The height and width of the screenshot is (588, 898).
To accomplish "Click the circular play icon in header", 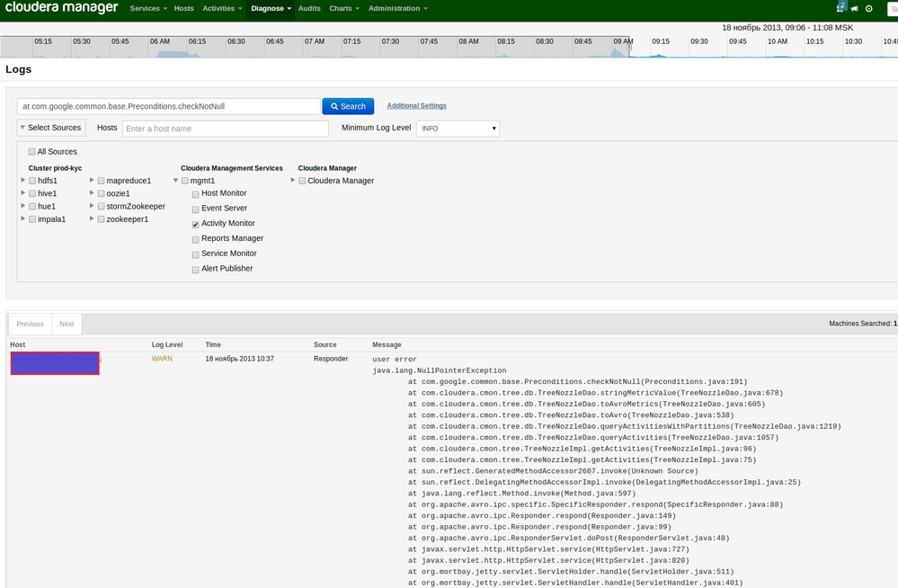I will point(869,9).
